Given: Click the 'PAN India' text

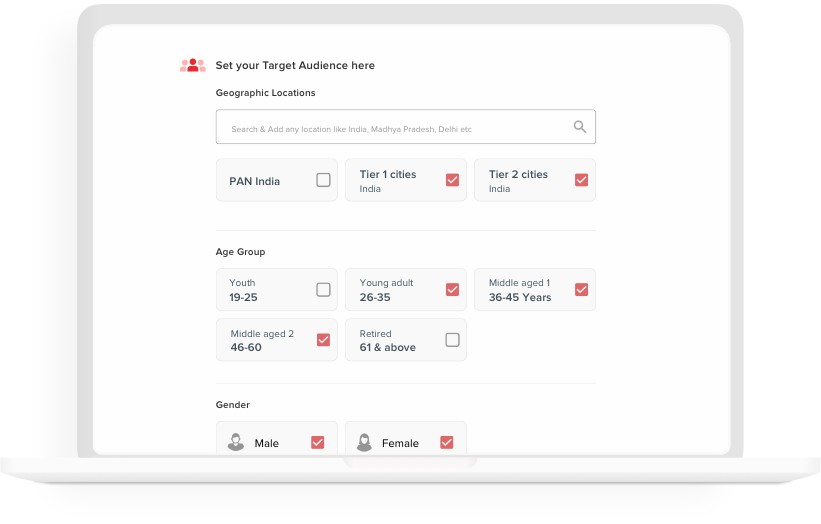Looking at the screenshot, I should 254,181.
